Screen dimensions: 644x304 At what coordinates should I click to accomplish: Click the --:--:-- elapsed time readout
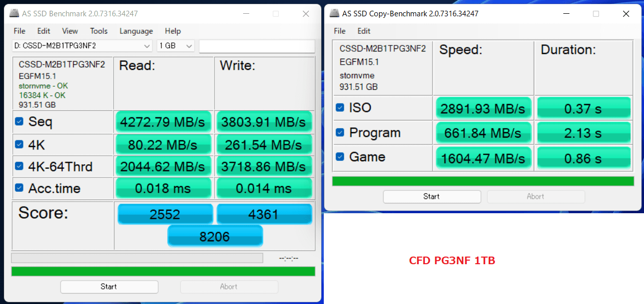289,259
